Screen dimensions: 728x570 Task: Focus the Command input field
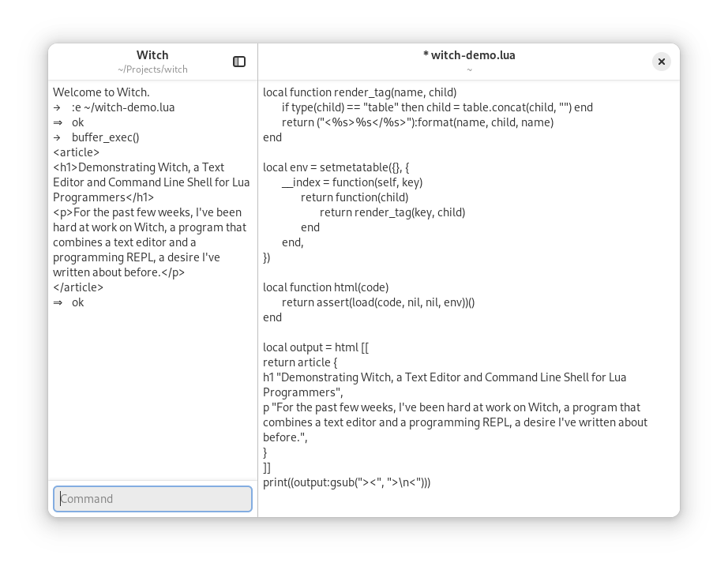[x=152, y=499]
